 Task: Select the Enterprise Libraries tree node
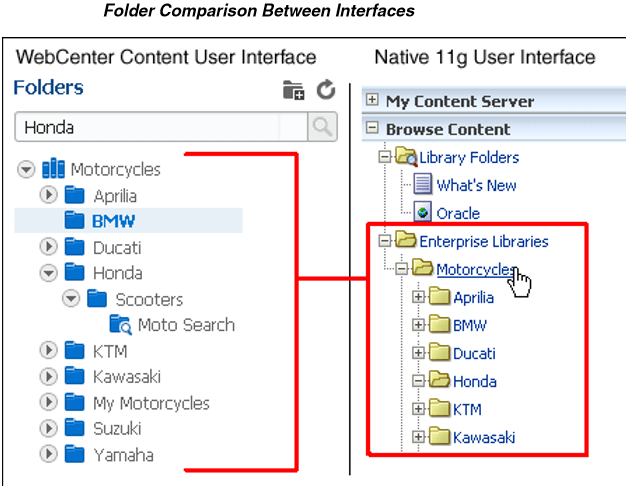pyautogui.click(x=483, y=241)
